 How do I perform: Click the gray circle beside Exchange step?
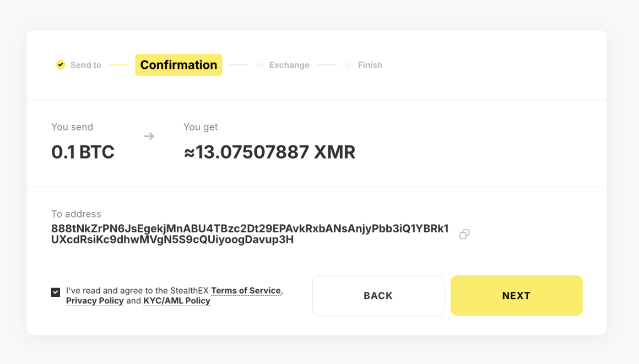click(259, 64)
